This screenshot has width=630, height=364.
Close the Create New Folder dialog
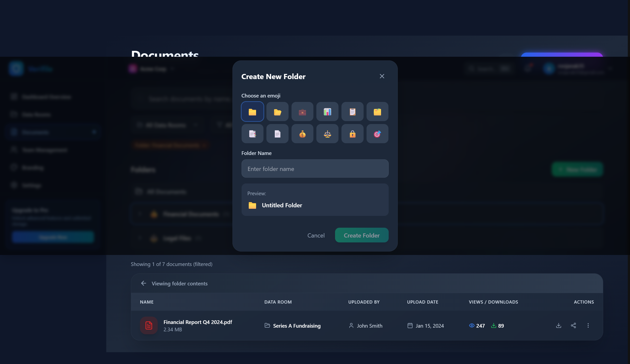[x=382, y=76]
